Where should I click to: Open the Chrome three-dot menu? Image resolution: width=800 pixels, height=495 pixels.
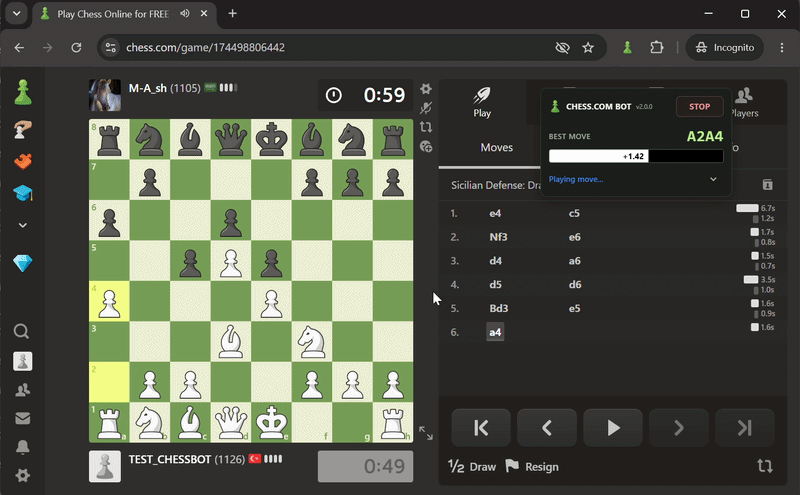782,47
